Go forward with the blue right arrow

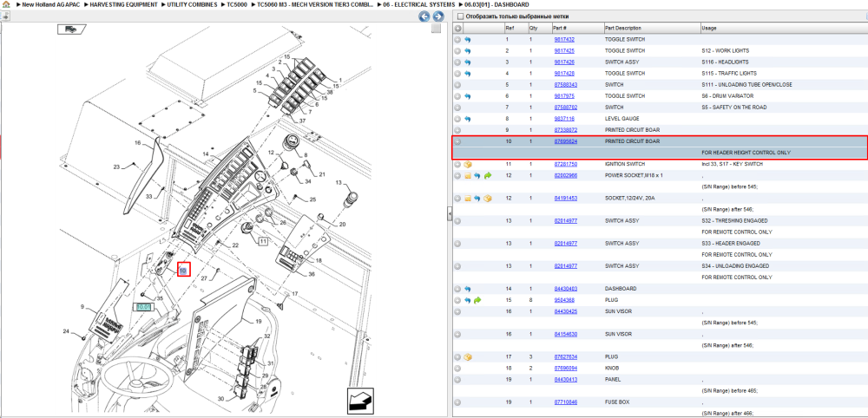click(x=437, y=16)
